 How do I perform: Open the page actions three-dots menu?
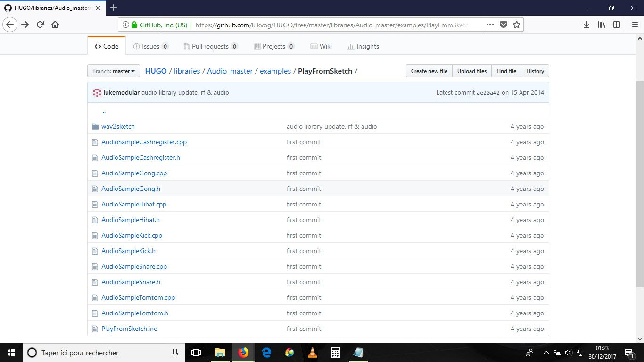point(490,25)
